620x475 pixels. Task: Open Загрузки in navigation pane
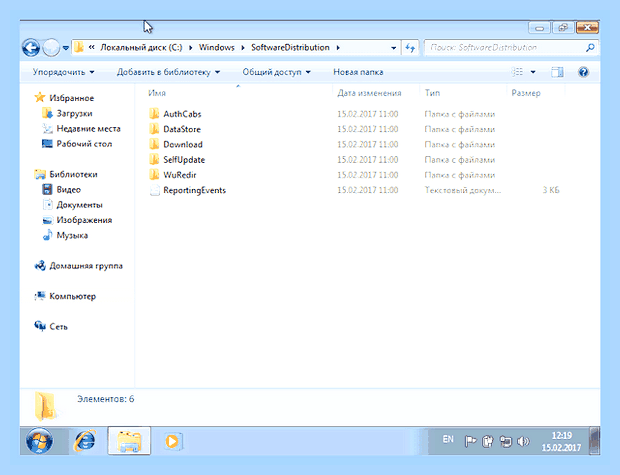tap(74, 114)
